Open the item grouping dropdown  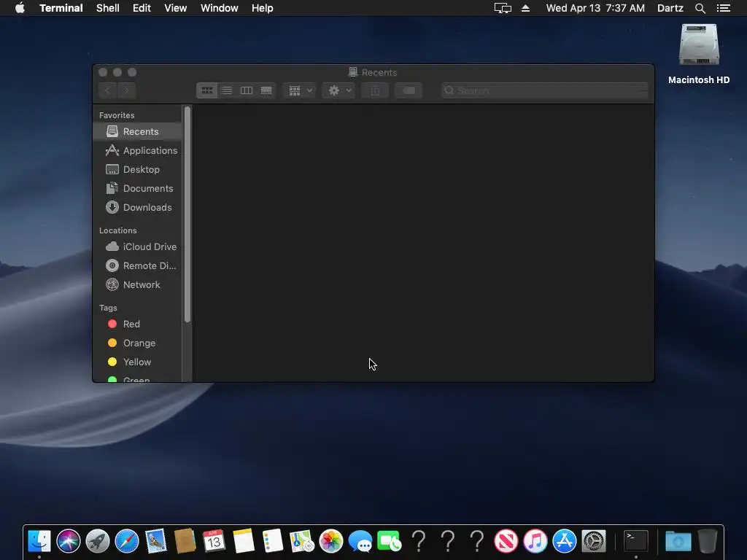pos(300,90)
